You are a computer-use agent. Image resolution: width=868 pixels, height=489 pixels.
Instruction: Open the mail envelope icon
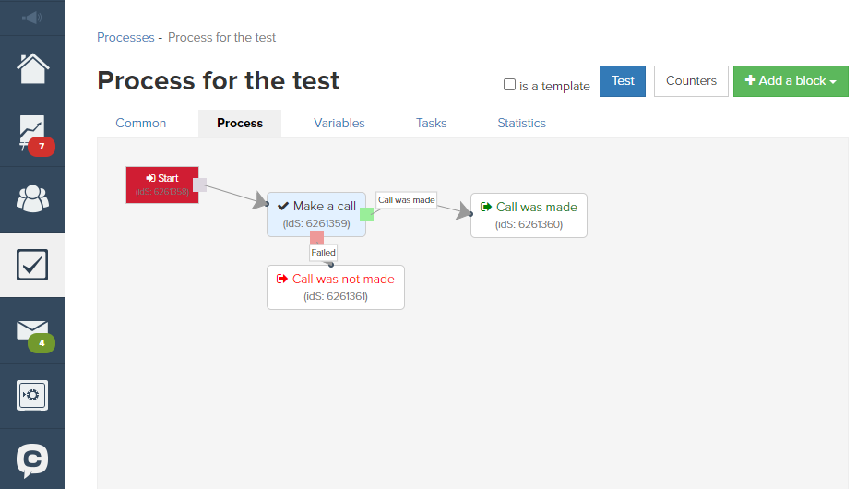tap(32, 330)
